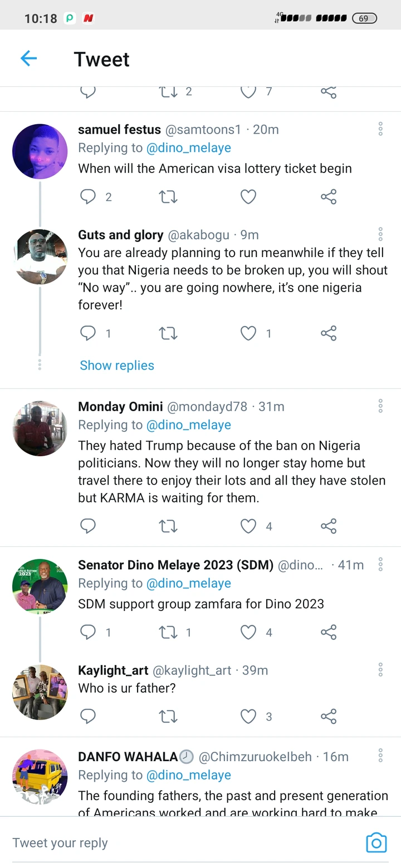Reply to Kaylight_art's tweet
This screenshot has height=868, width=401.
(88, 716)
